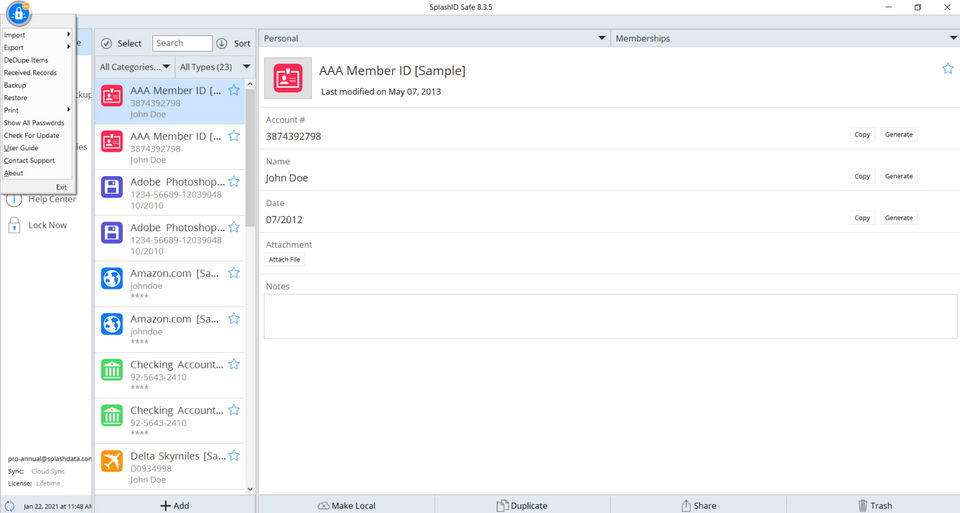960x513 pixels.
Task: Click the SplashID lock logo icon
Action: point(18,13)
